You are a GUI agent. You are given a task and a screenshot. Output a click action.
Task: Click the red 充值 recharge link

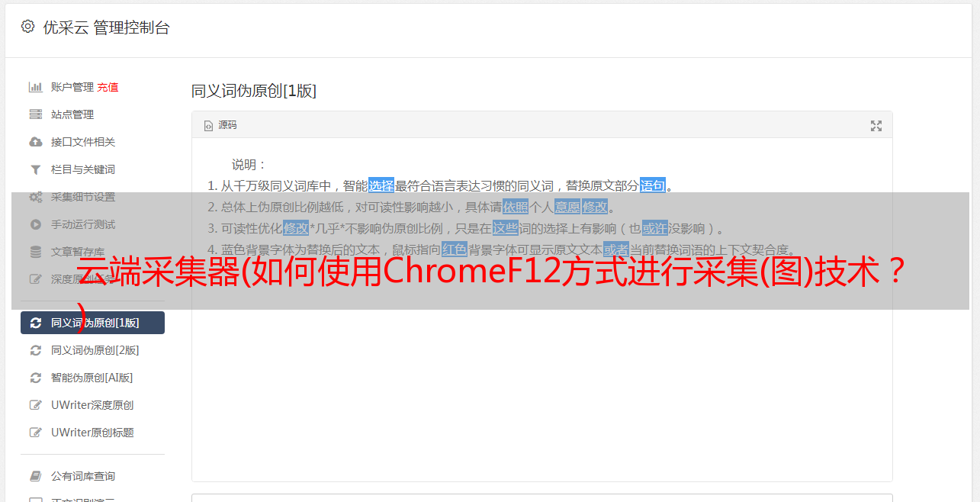click(x=108, y=87)
